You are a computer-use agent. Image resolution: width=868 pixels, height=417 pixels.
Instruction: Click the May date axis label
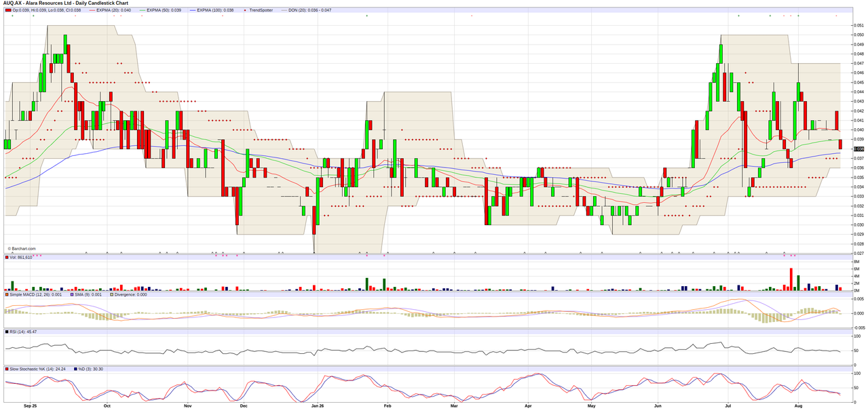(591, 407)
